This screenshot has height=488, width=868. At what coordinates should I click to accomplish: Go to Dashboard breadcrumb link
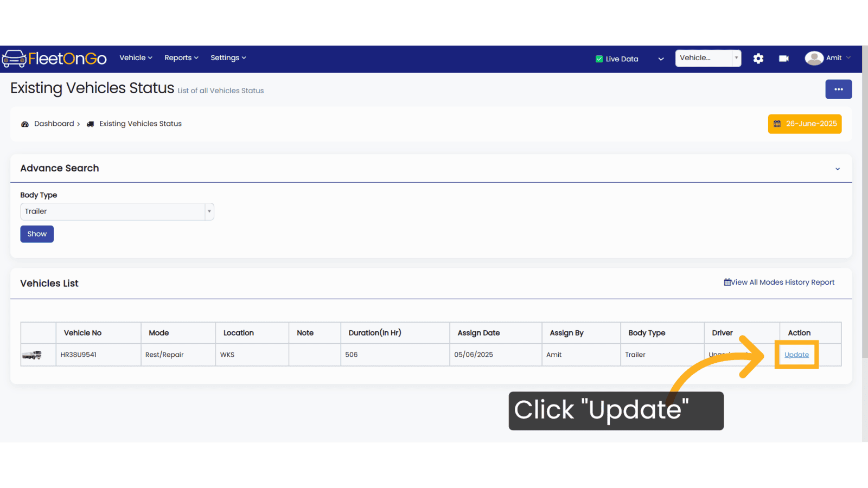54,124
